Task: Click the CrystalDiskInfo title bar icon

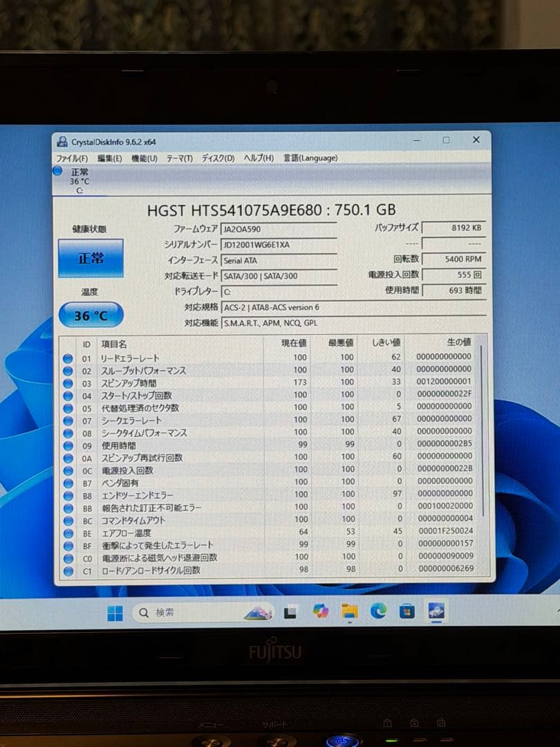Action: [62, 142]
